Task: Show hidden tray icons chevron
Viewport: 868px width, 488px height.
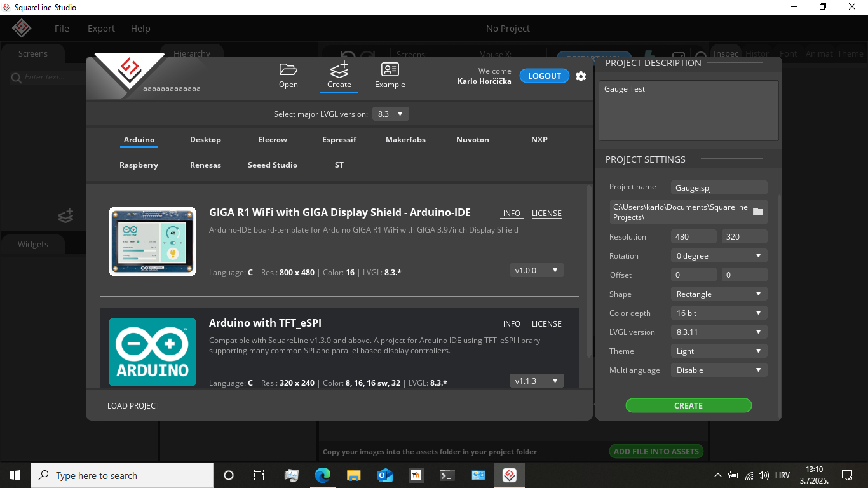Action: [718, 475]
